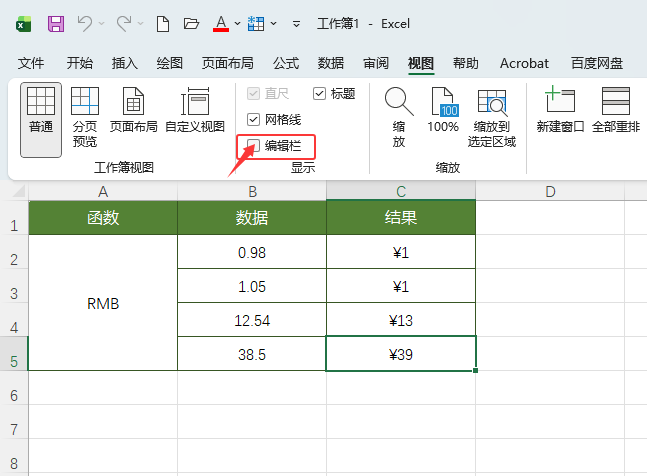This screenshot has height=476, width=647.
Task: Select column D header
Action: [550, 192]
